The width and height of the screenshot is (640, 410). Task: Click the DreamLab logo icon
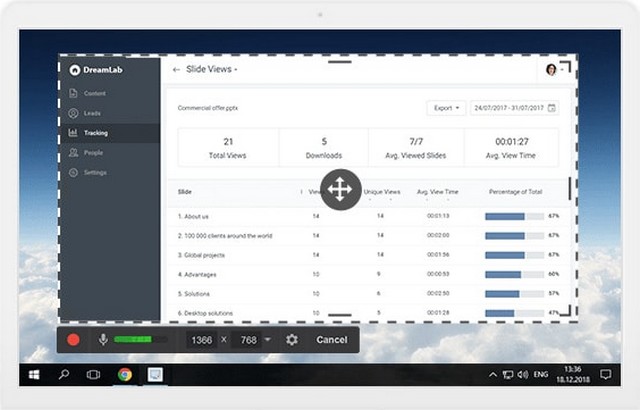74,70
